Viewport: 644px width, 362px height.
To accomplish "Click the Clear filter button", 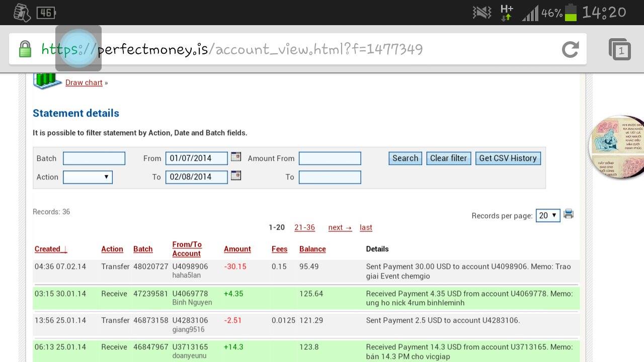I will point(449,158).
